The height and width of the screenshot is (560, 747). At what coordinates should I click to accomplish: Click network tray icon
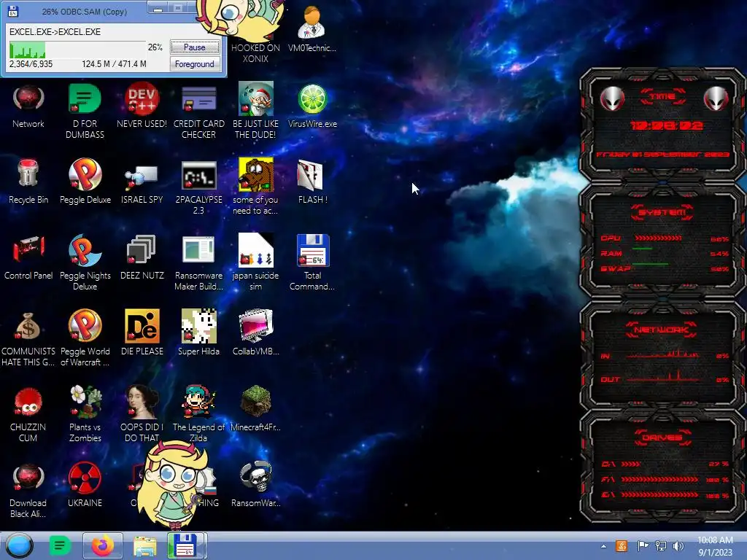(661, 545)
